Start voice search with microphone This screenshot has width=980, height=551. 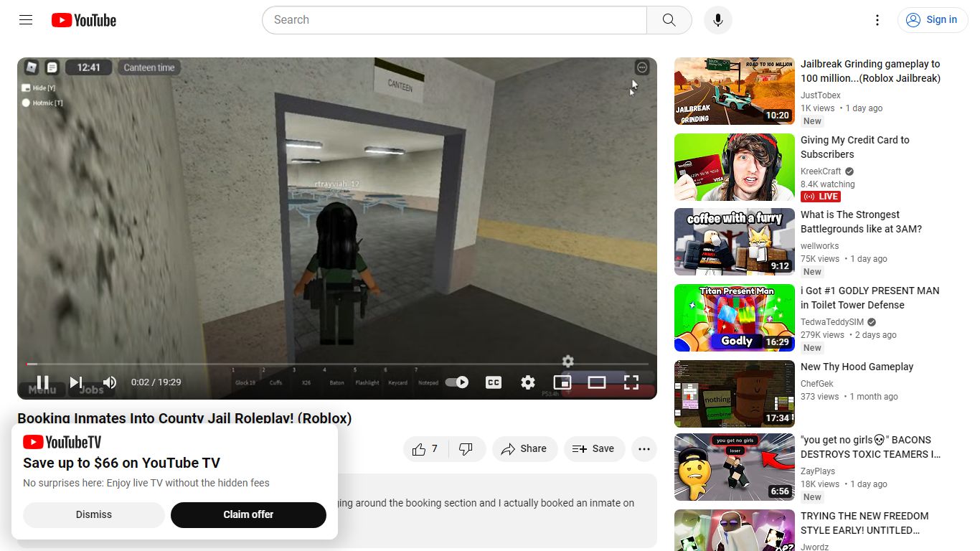[x=717, y=20]
